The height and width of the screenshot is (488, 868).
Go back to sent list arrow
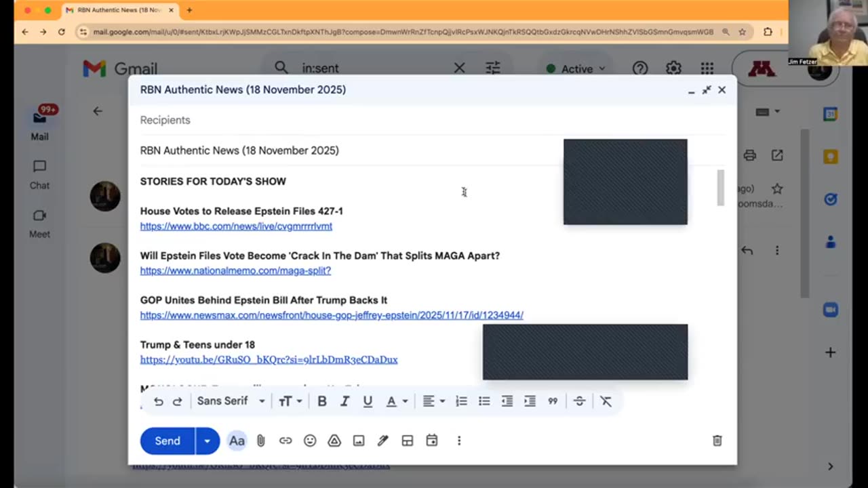pos(98,111)
